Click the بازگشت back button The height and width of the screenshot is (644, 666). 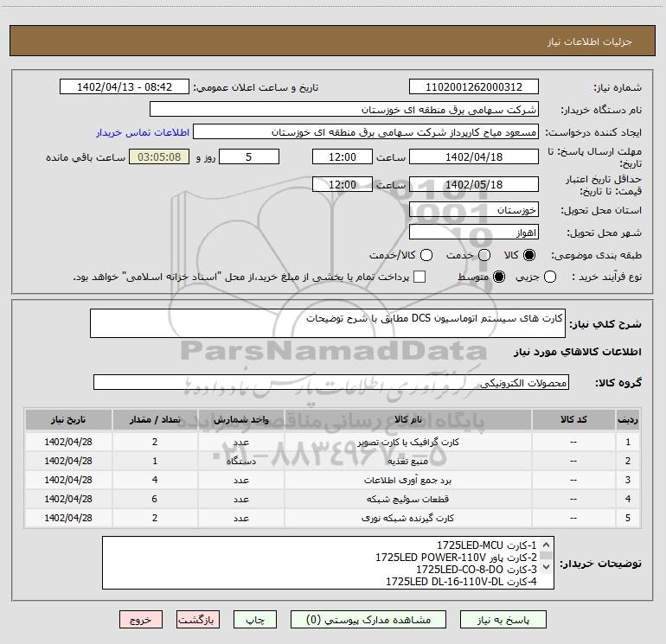click(198, 620)
